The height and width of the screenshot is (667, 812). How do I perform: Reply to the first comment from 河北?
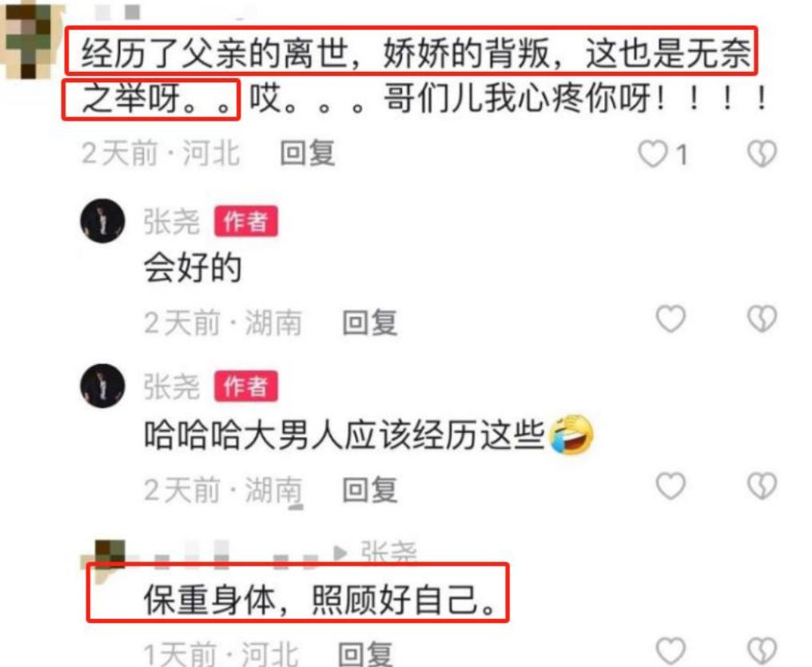pos(308,153)
